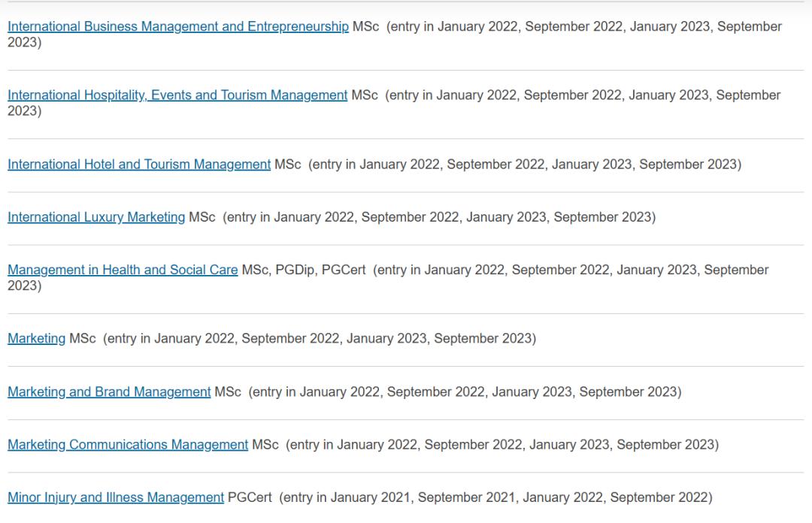Click entry dates text for Minor Injury course
The width and height of the screenshot is (812, 523).
[495, 497]
